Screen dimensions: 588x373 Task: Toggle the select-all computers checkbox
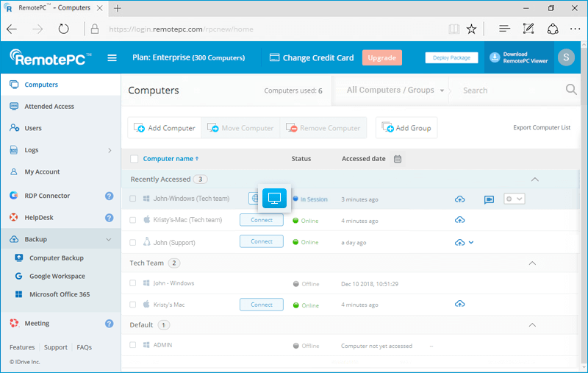[x=134, y=159]
